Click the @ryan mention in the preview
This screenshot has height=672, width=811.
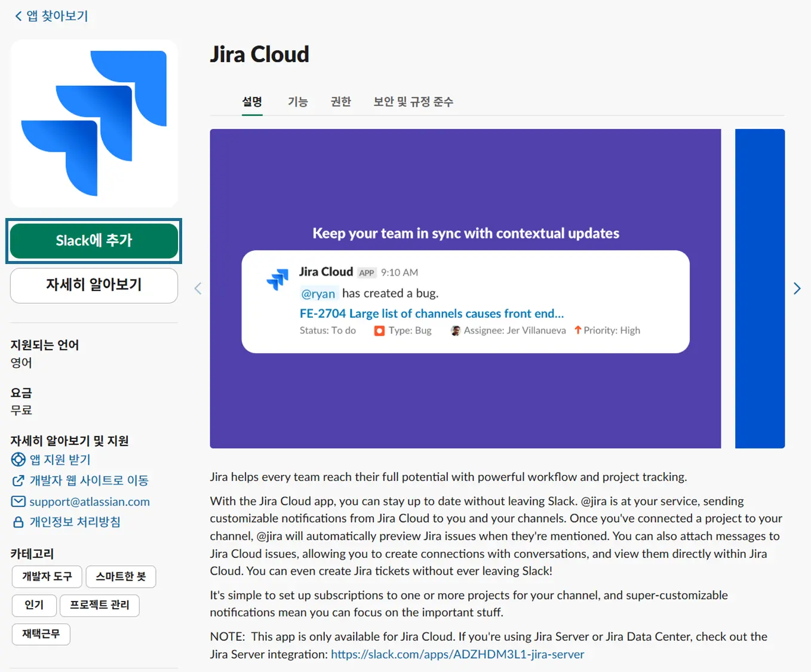point(318,293)
